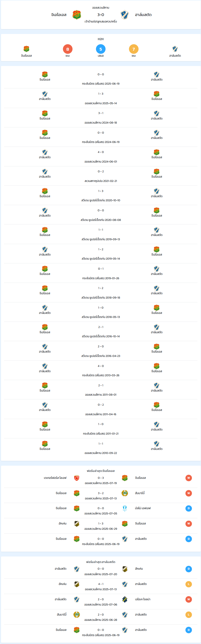201x644 pixels.
Task: Click the 3-0 score in match header
Action: point(101,15)
